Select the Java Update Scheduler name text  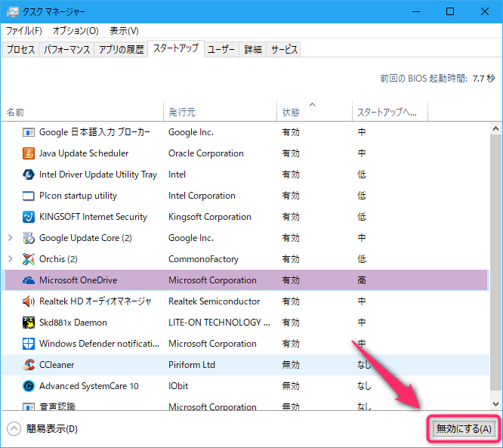[84, 153]
